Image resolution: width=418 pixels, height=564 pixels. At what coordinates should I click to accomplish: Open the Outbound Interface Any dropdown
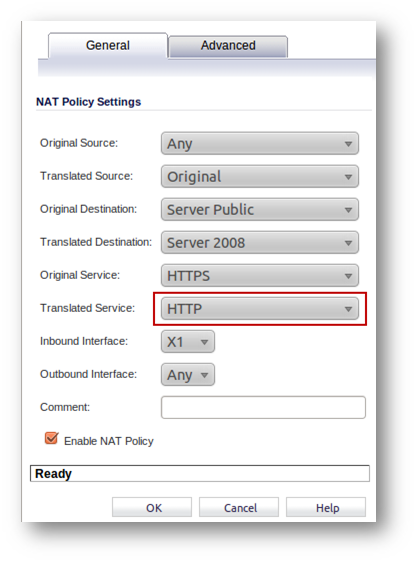188,375
